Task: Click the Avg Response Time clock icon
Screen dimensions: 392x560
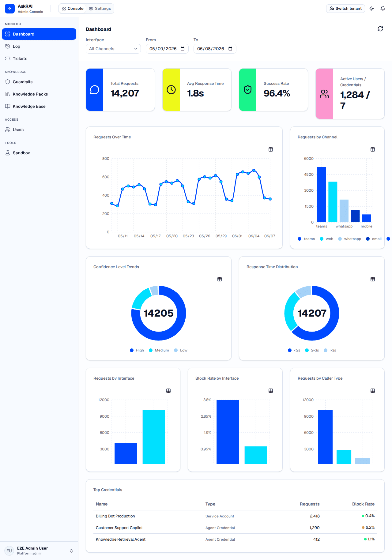Action: [x=171, y=90]
